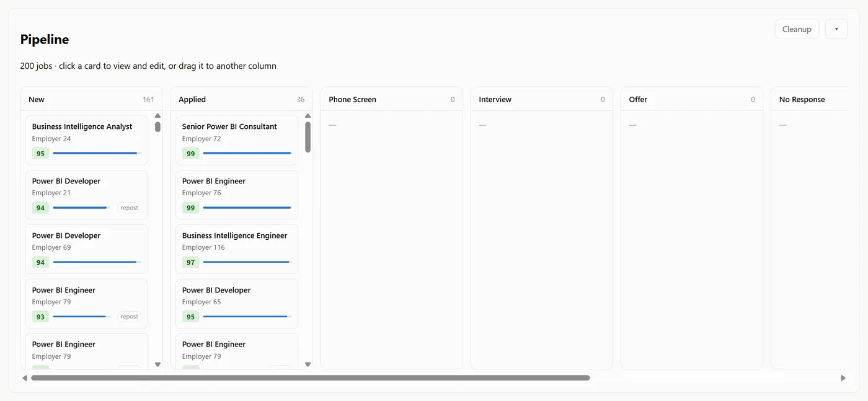Click the score bar on Senior Power BI Consultant card

coord(247,153)
